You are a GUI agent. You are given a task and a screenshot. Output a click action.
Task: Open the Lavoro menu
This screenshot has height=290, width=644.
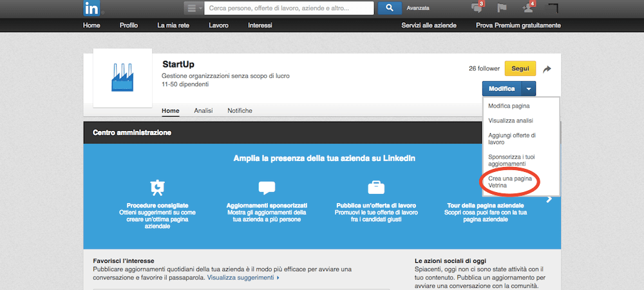[x=218, y=26]
